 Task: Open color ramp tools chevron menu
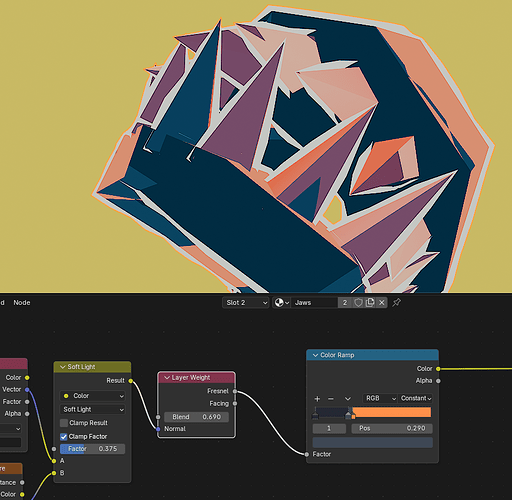click(x=348, y=399)
